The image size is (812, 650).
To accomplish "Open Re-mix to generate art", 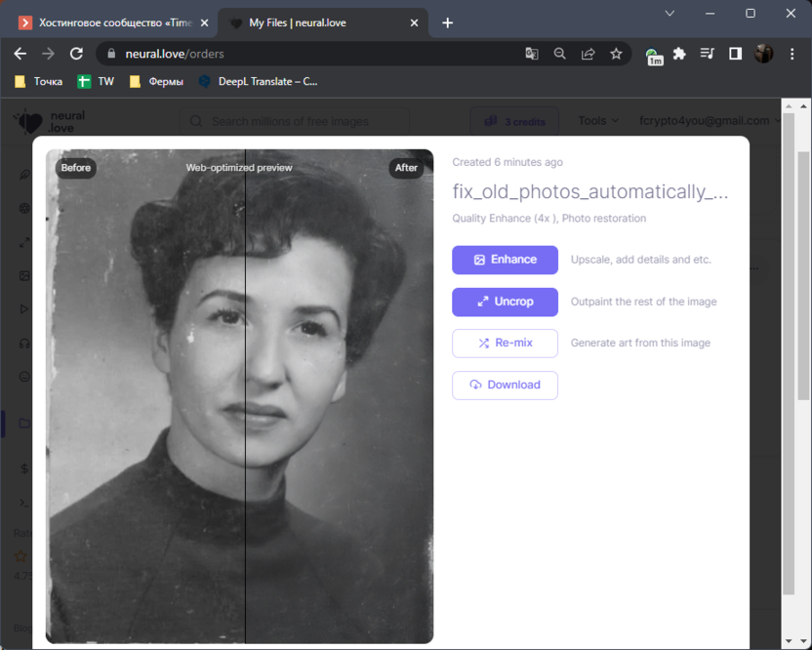I will click(x=505, y=344).
